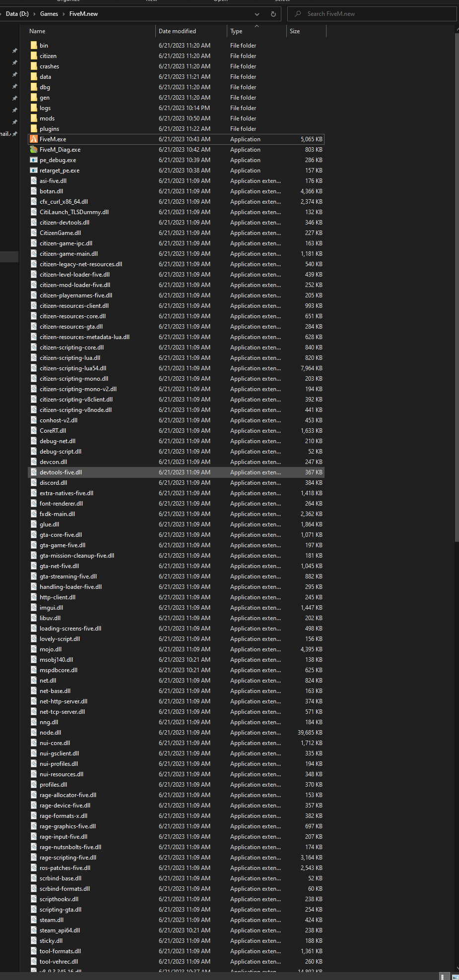Select the net-http-server.dll file name
This screenshot has width=459, height=980.
point(64,701)
